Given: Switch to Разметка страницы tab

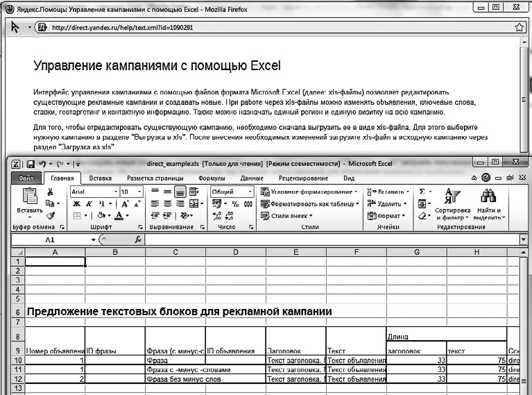Looking at the screenshot, I should pyautogui.click(x=155, y=178).
